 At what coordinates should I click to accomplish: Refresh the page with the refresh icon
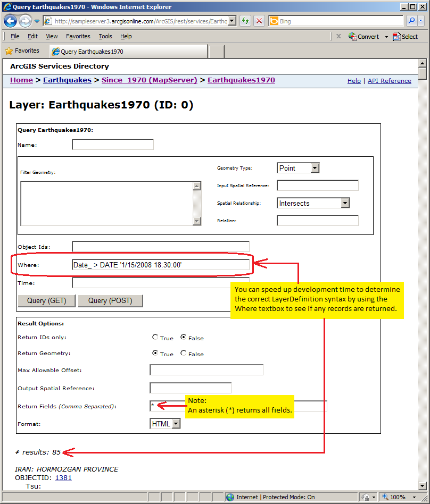coord(245,21)
